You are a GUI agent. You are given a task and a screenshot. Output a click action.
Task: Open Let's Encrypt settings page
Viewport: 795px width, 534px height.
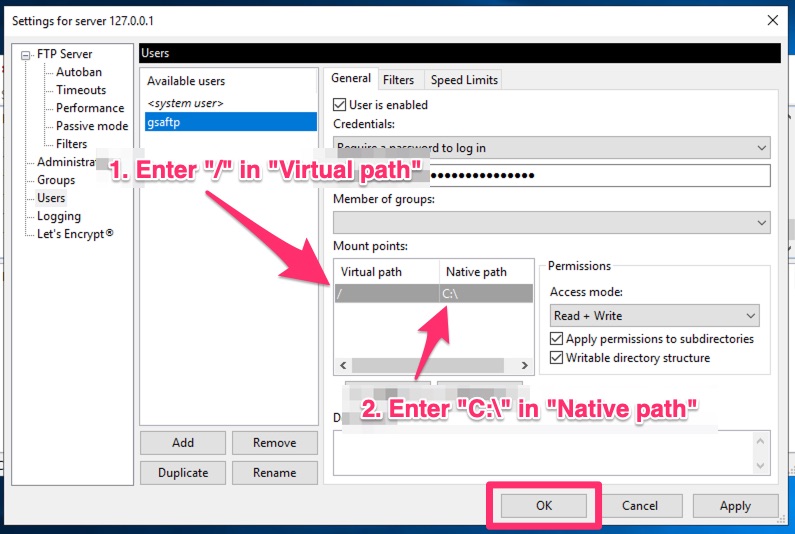tap(75, 234)
